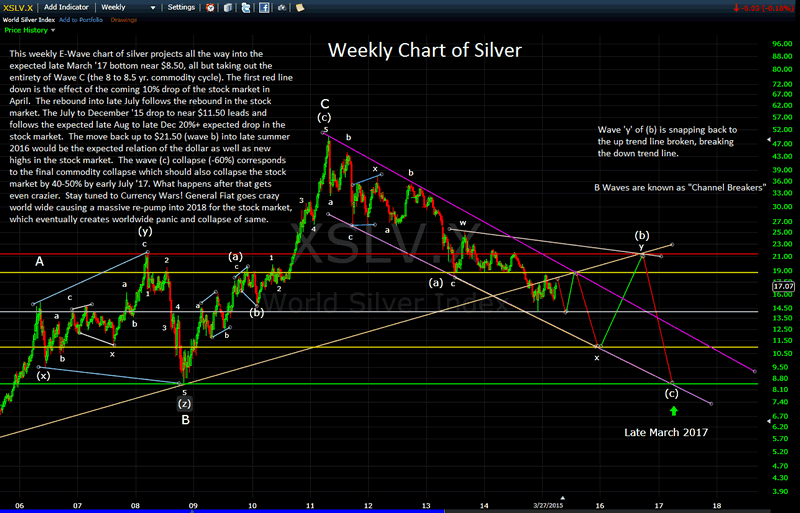Open the yellow sticky note icon
Viewport: 800px width, 513px height.
299,7
